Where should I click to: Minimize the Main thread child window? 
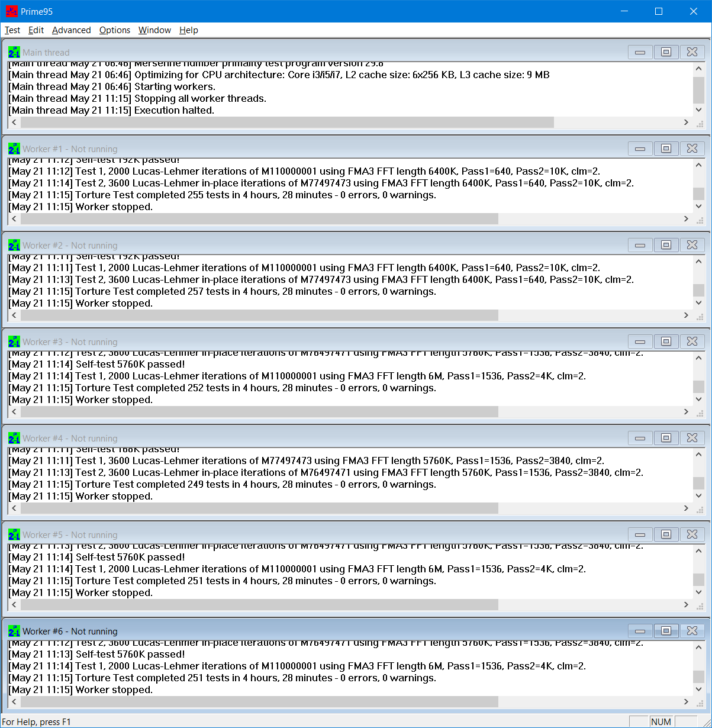[x=640, y=52]
